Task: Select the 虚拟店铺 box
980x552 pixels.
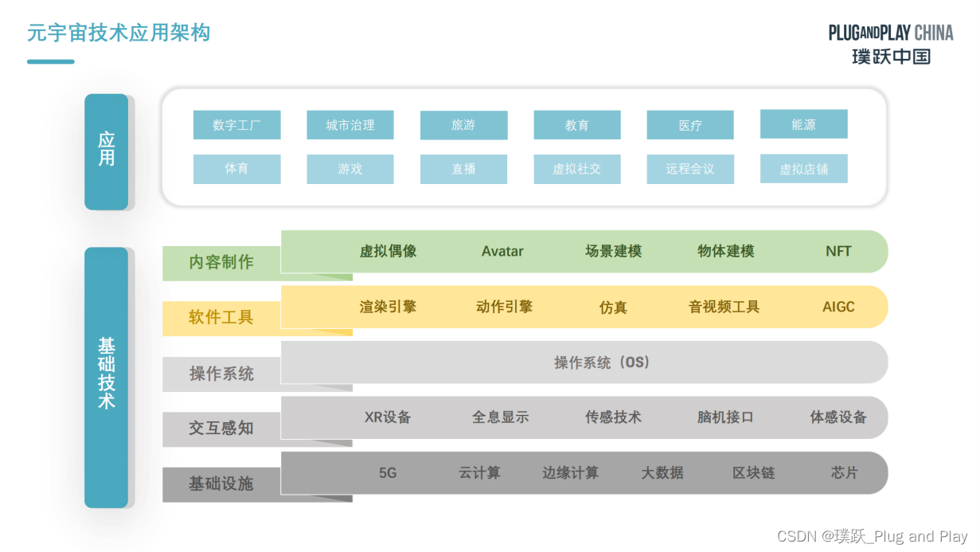Action: click(804, 169)
